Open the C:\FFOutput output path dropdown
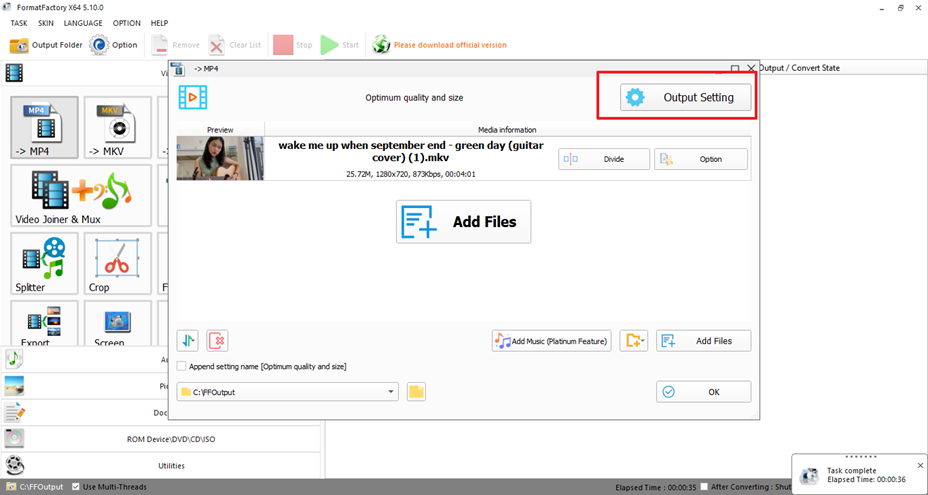 pos(287,392)
